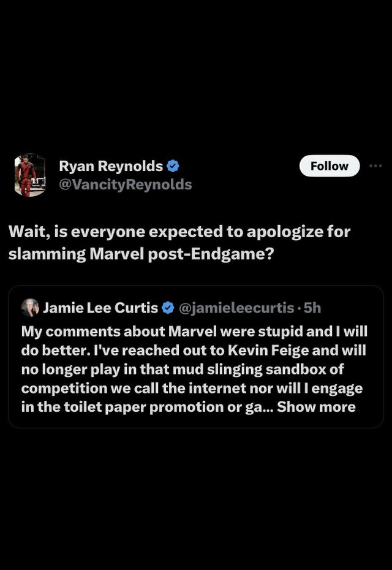The height and width of the screenshot is (570, 392).
Task: Click the 5h timestamp on quoted post
Action: pyautogui.click(x=312, y=308)
